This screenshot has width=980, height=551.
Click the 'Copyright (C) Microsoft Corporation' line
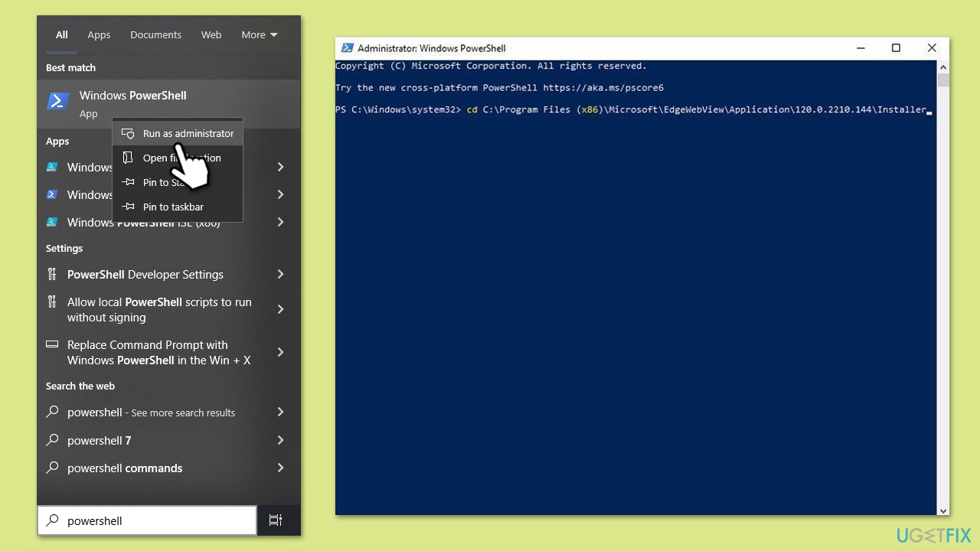pyautogui.click(x=491, y=67)
